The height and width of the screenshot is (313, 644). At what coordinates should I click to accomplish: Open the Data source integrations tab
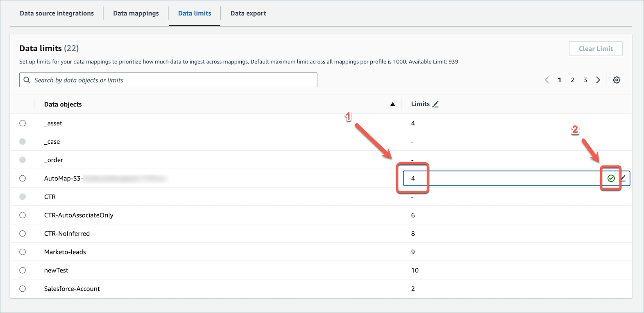[x=57, y=14]
